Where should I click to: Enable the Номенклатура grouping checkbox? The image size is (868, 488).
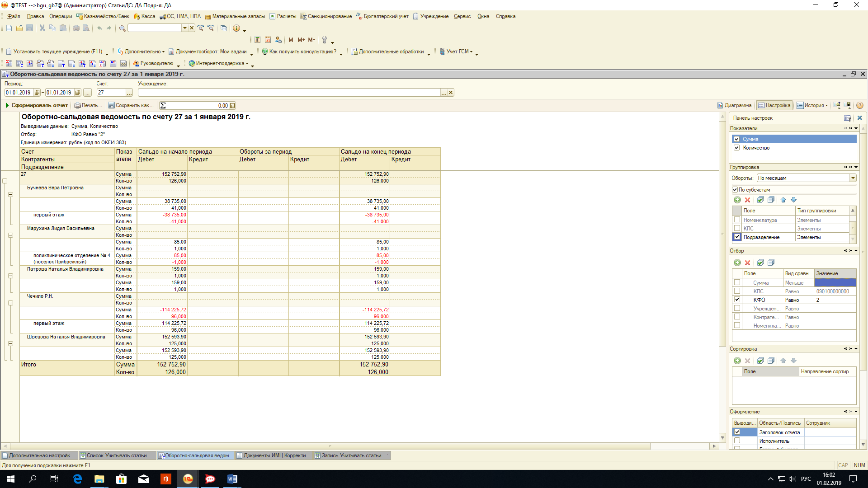(x=737, y=220)
